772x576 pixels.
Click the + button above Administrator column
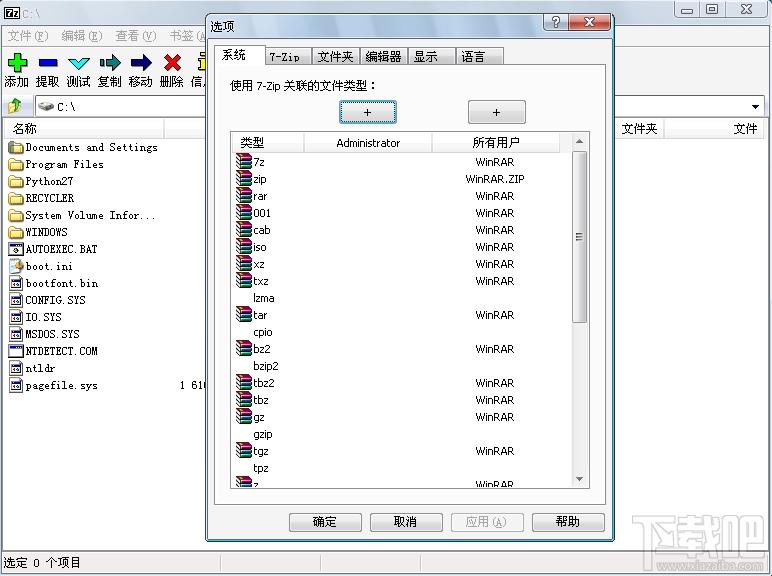368,112
